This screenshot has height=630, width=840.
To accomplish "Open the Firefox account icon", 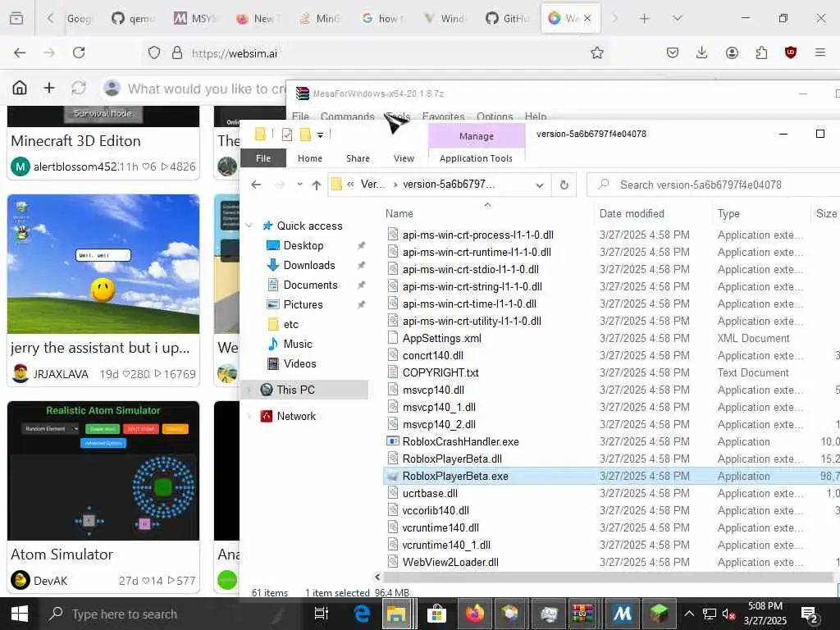I will [732, 52].
